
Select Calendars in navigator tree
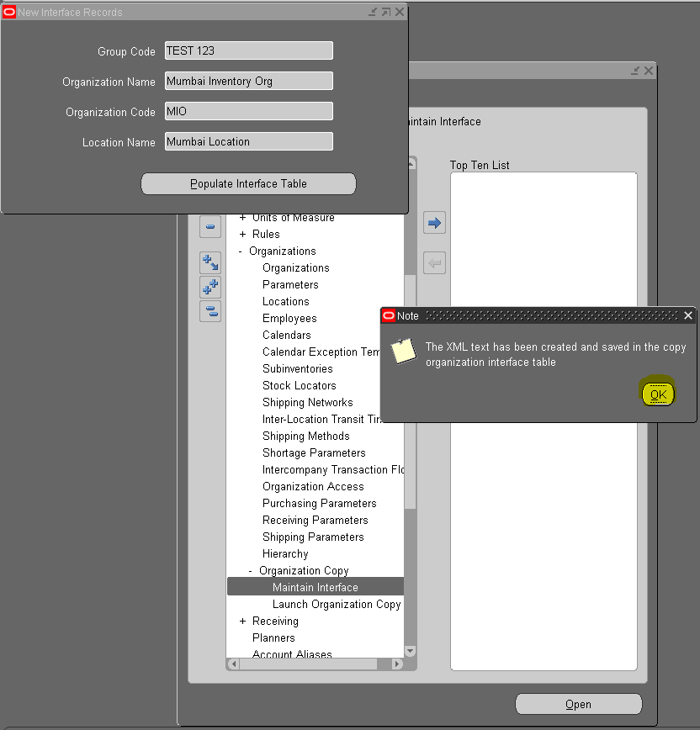tap(286, 336)
